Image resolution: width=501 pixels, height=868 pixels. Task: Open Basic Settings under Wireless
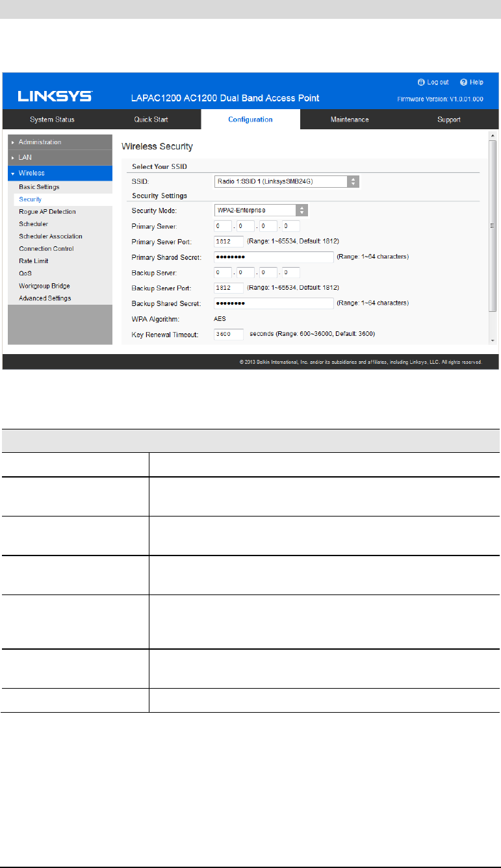click(x=39, y=187)
